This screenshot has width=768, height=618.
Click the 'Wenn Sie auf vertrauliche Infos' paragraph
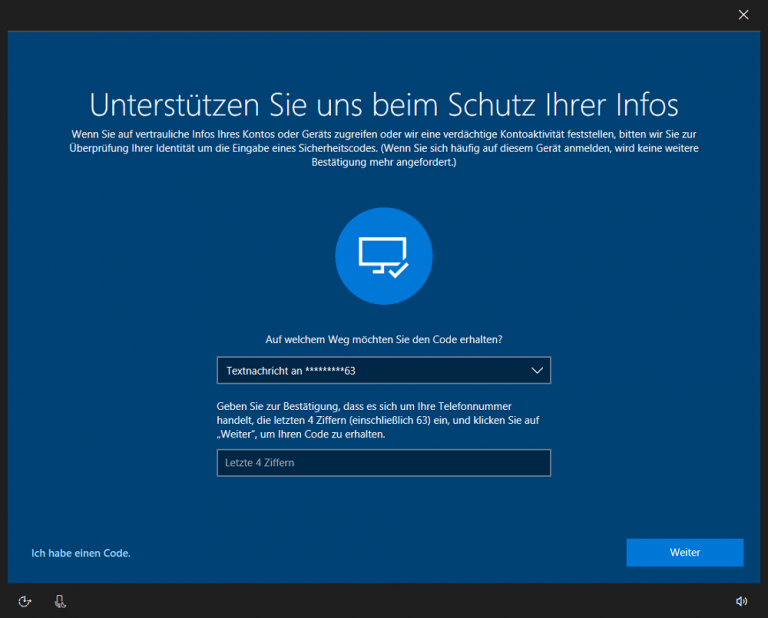(x=384, y=148)
